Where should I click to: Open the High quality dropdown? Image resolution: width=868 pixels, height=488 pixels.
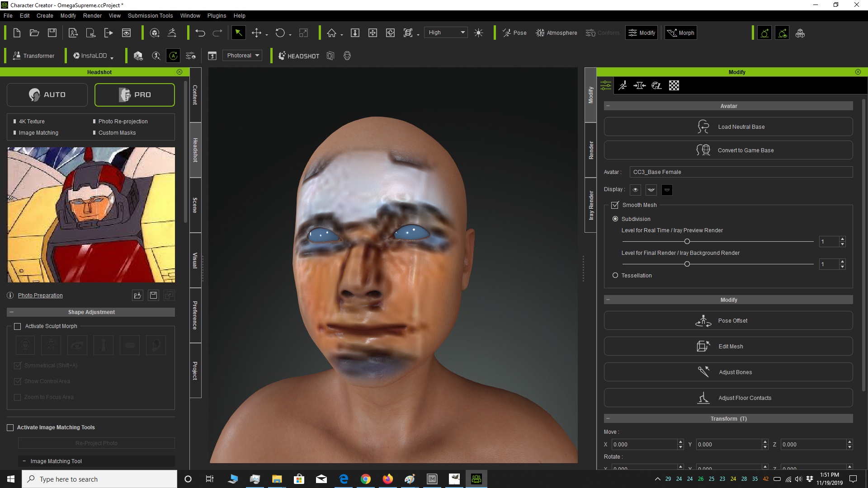(446, 33)
